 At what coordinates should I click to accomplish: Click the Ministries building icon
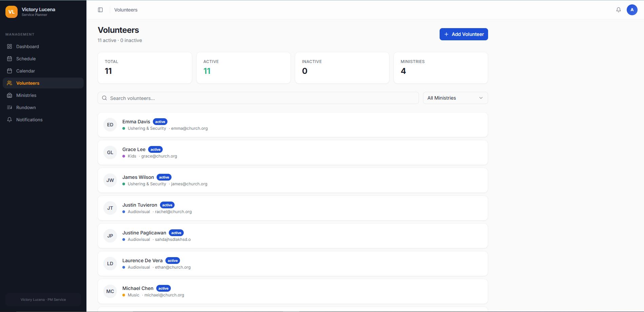9,95
